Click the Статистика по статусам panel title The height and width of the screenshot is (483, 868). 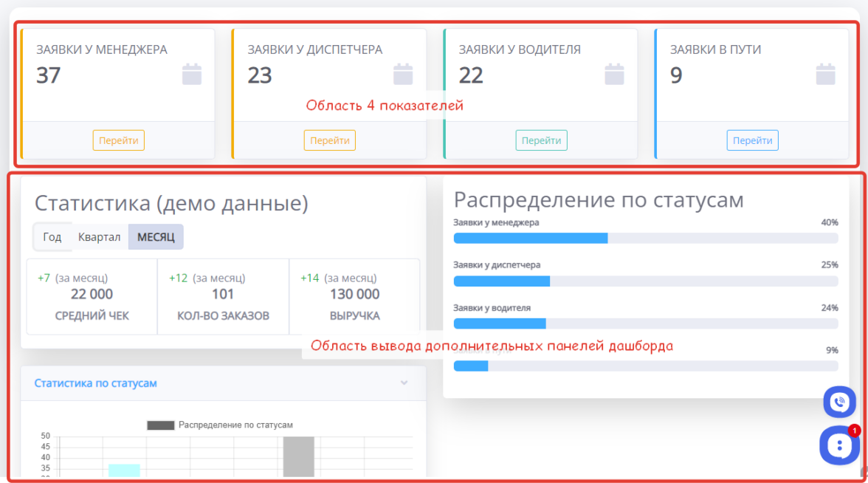click(95, 383)
